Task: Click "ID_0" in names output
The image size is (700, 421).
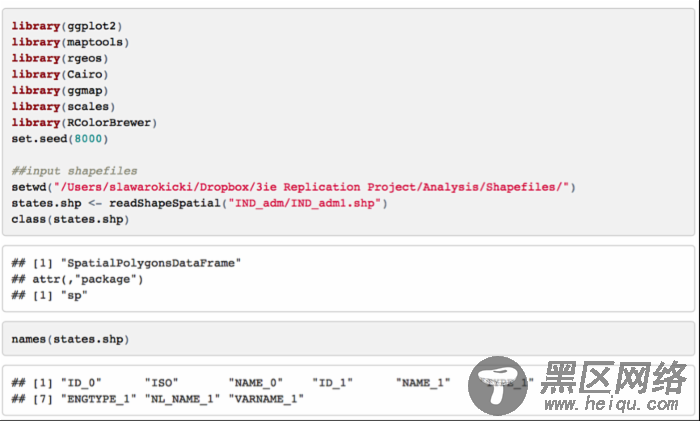Action: coord(81,383)
